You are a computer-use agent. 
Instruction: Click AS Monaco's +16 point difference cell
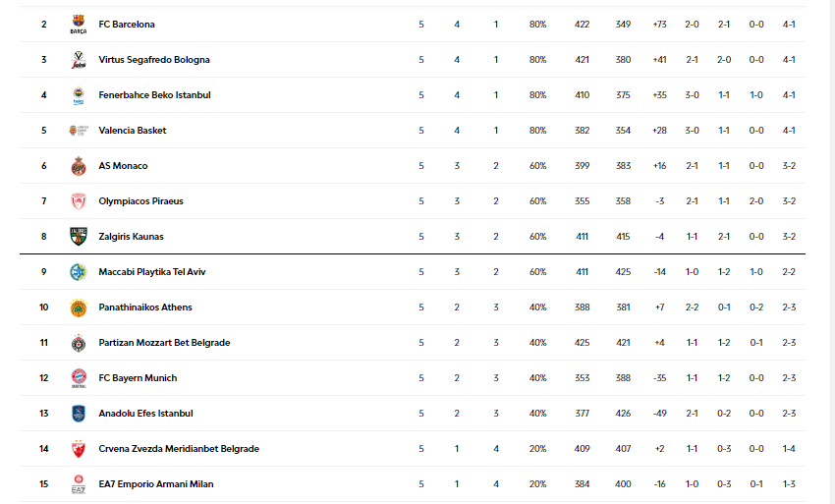coord(659,166)
